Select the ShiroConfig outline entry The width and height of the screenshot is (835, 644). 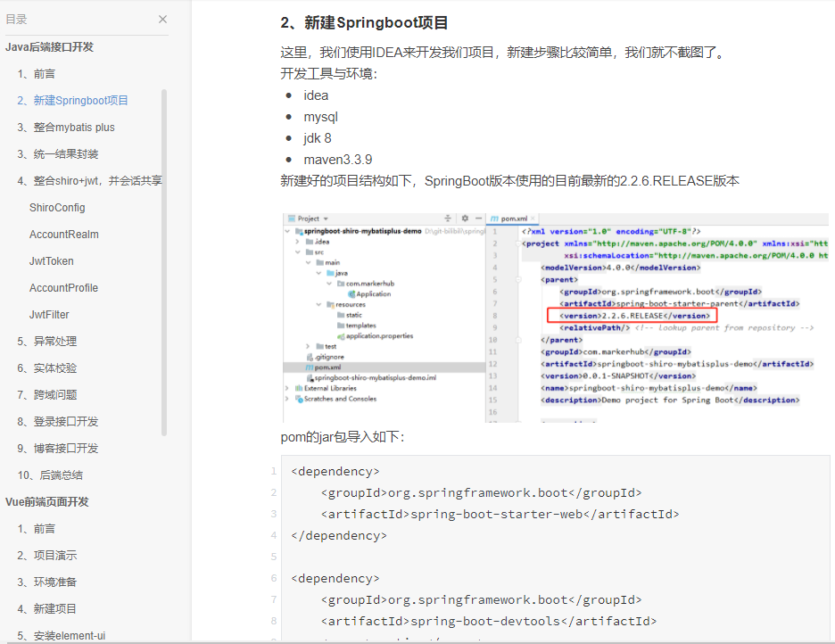pos(57,208)
